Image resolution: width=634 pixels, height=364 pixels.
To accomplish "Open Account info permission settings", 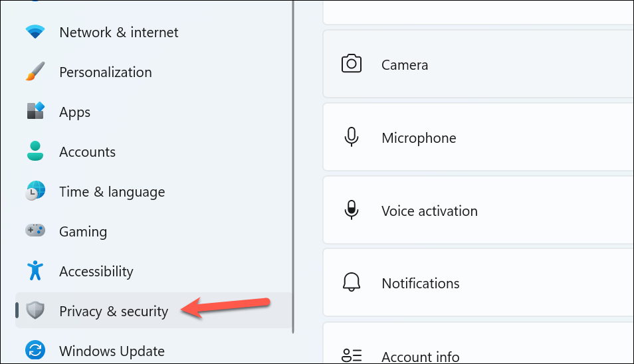I will (478, 343).
